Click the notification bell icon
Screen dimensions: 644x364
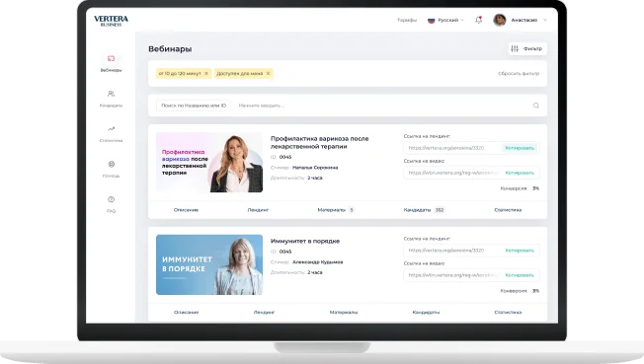[478, 20]
